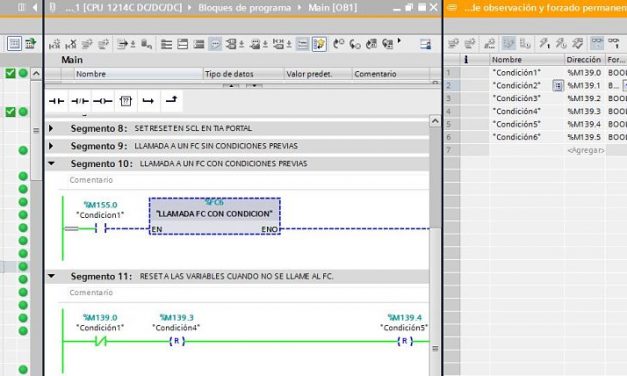Expand Segmento 9 network

[51, 146]
